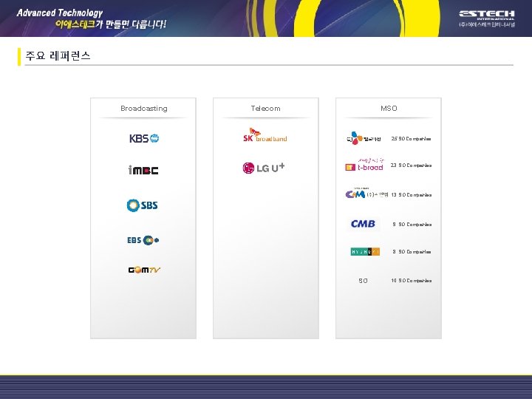The width and height of the screenshot is (532, 399).
Task: Select the GOM TV logo
Action: pos(144,270)
